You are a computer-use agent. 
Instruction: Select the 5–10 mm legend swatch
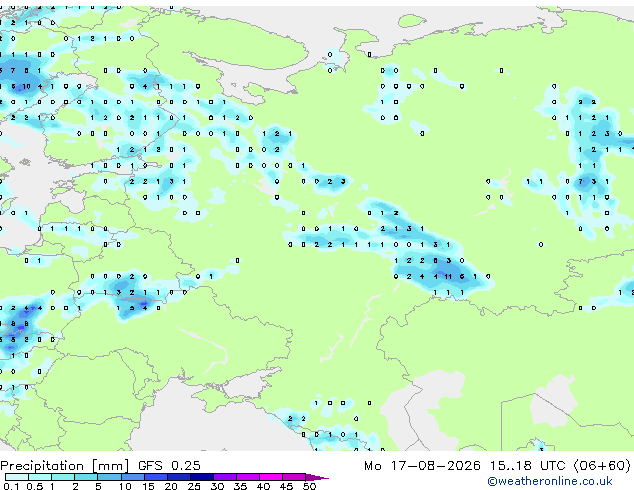coord(109,477)
